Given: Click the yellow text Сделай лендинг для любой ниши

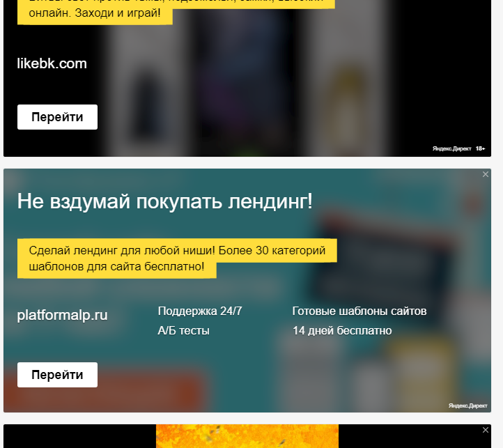Looking at the screenshot, I should (122, 250).
